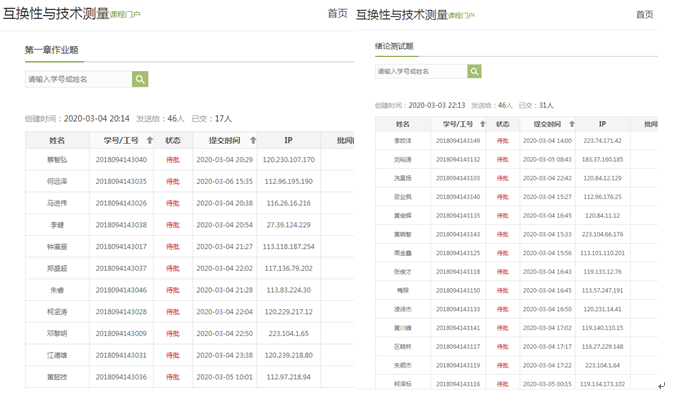Click 待批 status for ID 2018094143009

click(x=173, y=333)
